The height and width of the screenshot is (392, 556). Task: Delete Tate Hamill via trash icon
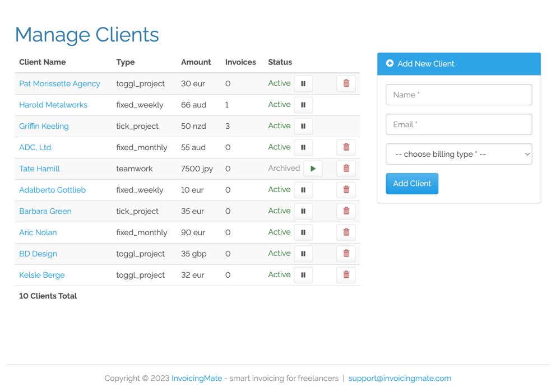[x=346, y=169]
